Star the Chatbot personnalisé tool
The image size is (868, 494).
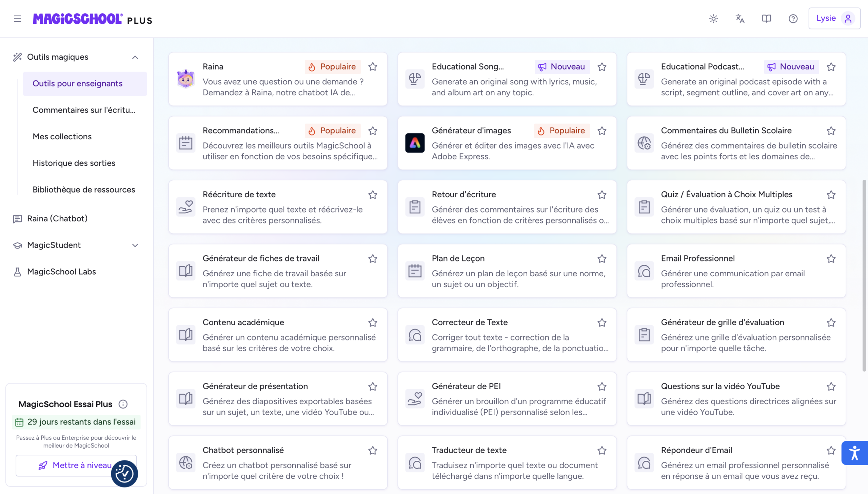tap(373, 451)
